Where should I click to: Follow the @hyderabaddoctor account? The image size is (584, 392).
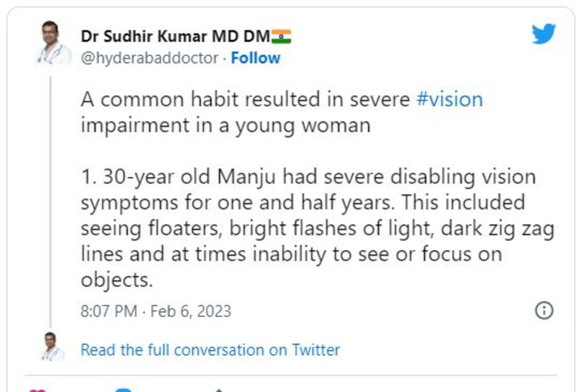click(256, 58)
